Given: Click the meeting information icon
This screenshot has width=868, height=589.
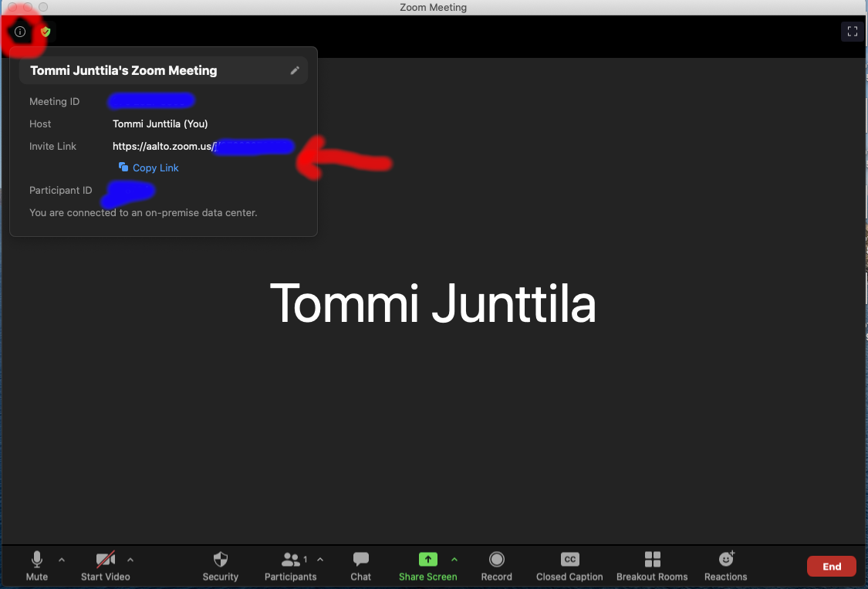Looking at the screenshot, I should 20,32.
